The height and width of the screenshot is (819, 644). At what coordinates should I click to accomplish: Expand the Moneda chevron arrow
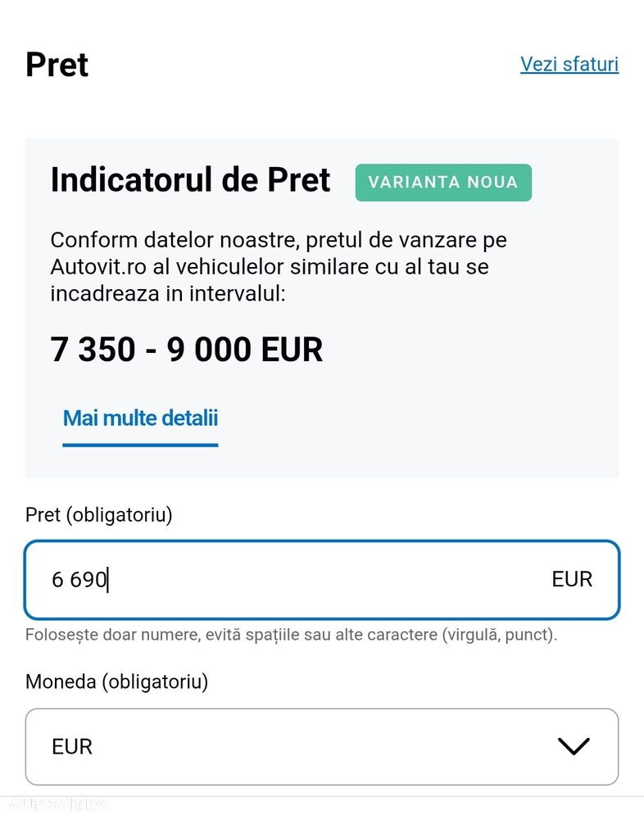tap(574, 746)
